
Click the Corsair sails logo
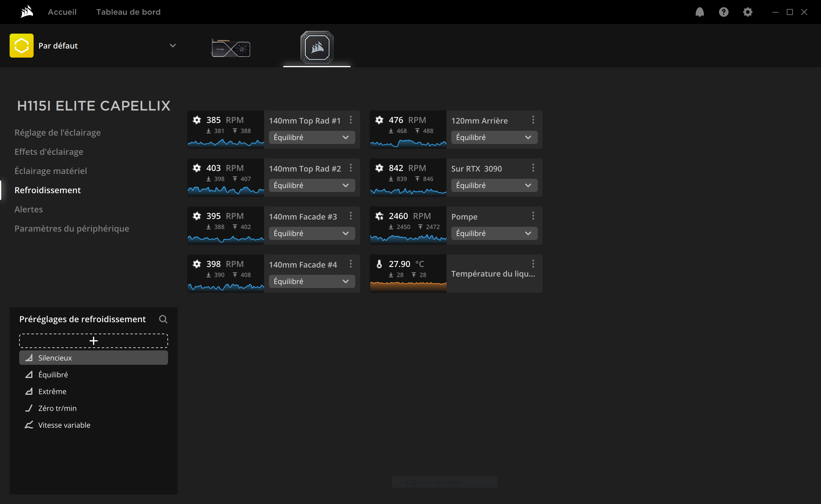tap(27, 12)
